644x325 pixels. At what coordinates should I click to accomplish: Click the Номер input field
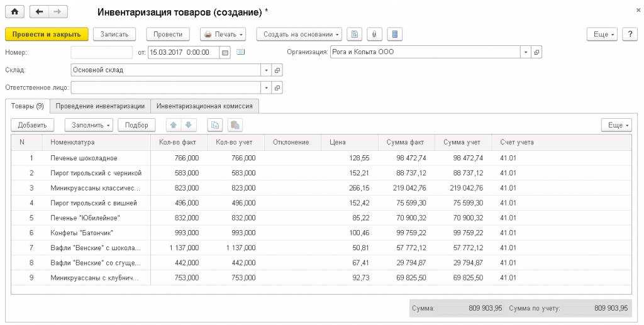tap(102, 53)
